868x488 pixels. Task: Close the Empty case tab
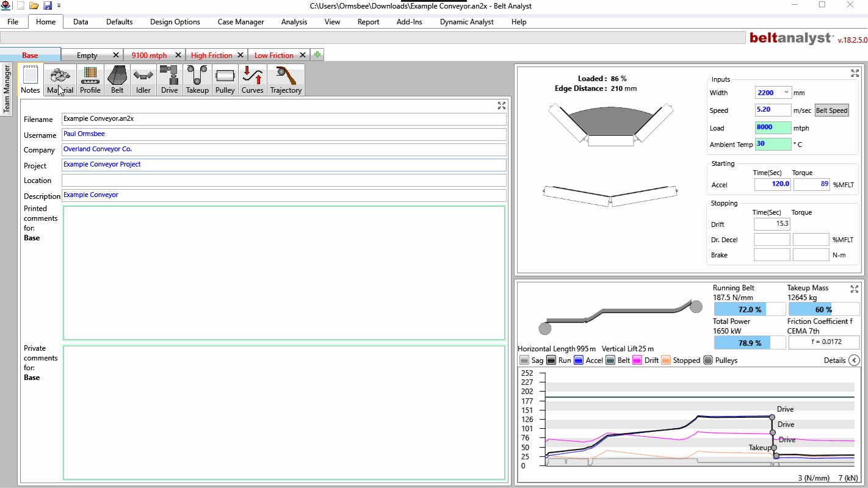pyautogui.click(x=116, y=56)
